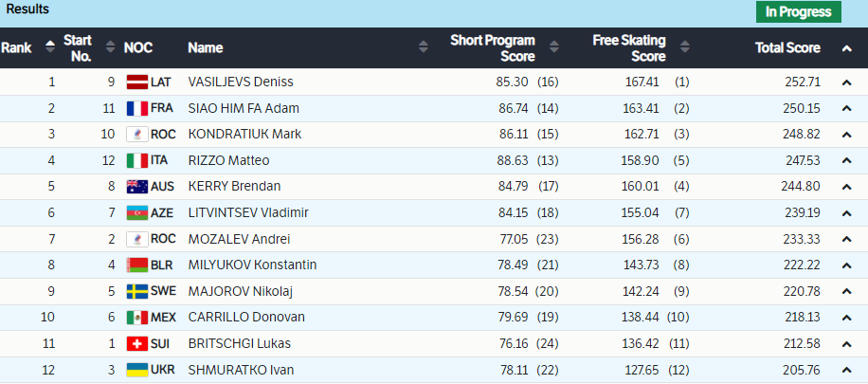The height and width of the screenshot is (384, 868).
Task: Sort by Short Program Score header
Action: click(x=492, y=47)
